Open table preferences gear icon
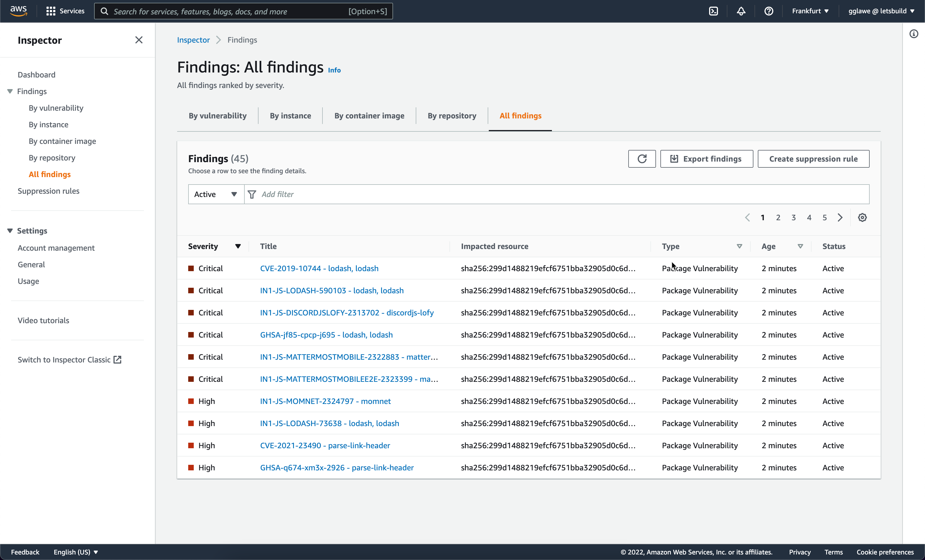925x560 pixels. [x=862, y=218]
